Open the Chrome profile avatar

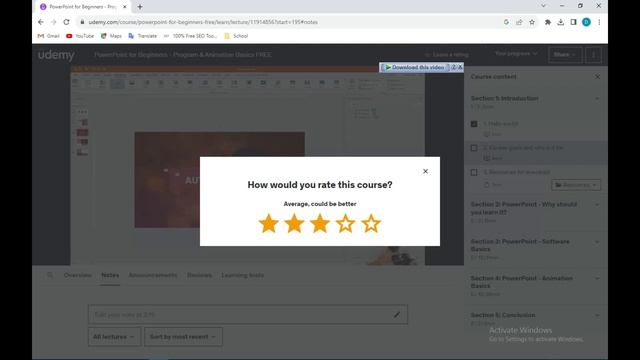(586, 22)
